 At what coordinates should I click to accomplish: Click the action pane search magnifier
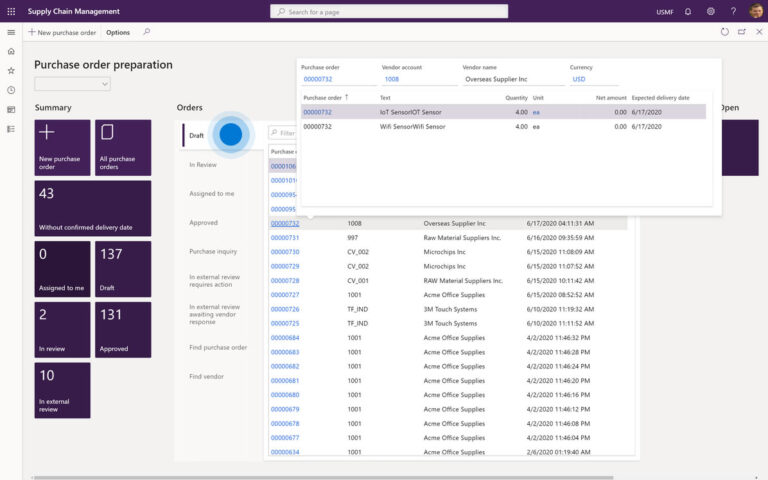click(146, 32)
